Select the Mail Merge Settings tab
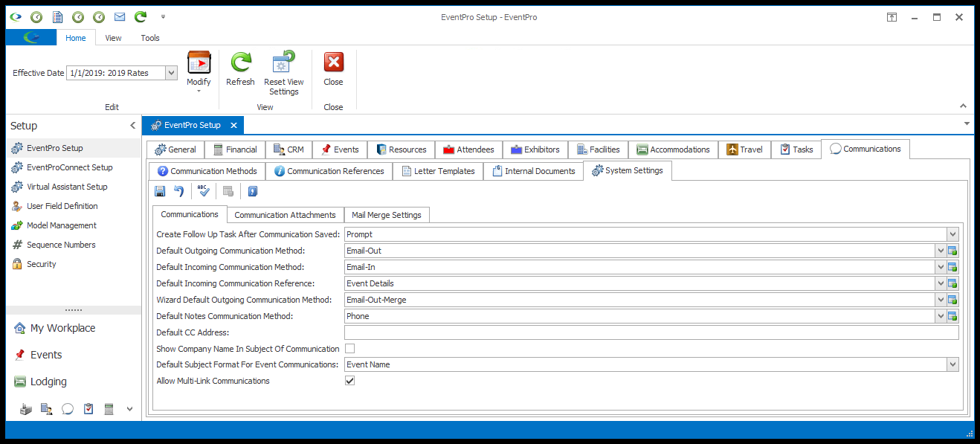This screenshot has height=444, width=980. click(x=387, y=215)
